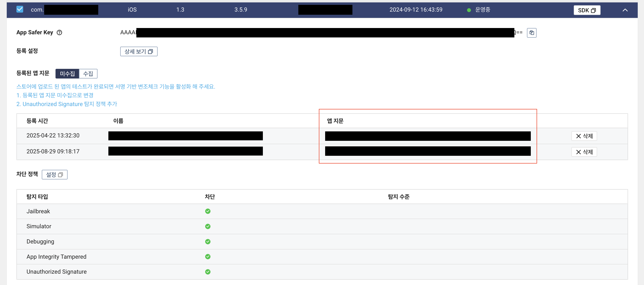The image size is (644, 285).
Task: Click the Debugging blocking check icon
Action: 208,242
